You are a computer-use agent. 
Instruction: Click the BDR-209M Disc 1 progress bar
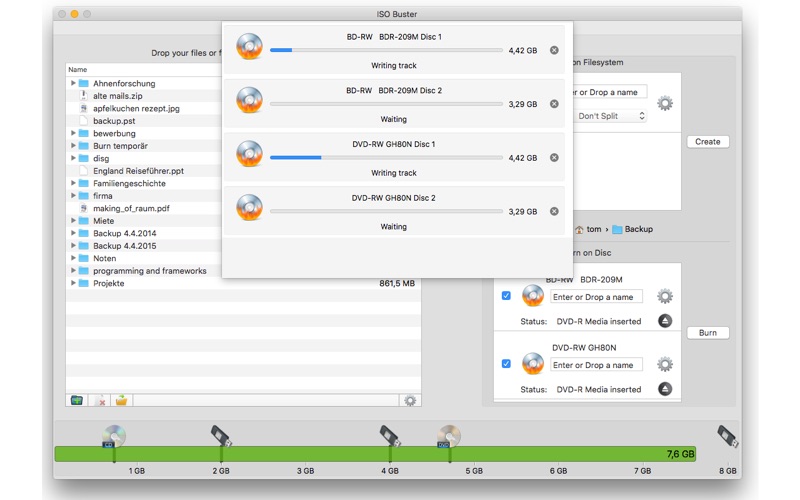click(386, 50)
